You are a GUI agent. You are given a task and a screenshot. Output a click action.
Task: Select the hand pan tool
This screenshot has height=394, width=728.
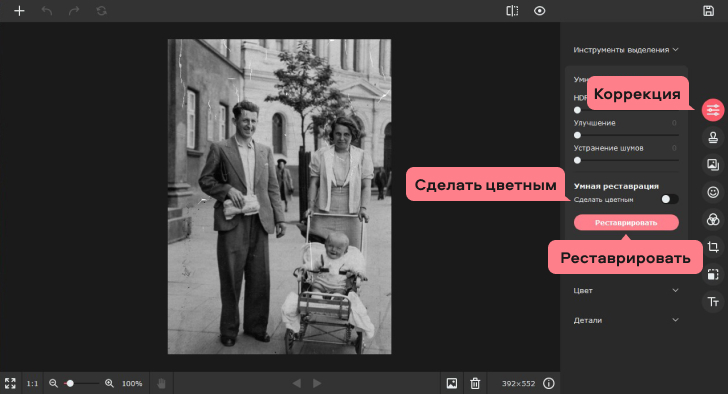coord(161,383)
